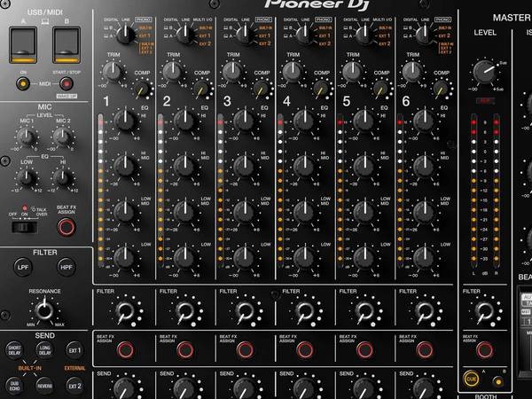Click the MIC EQ LOW knob
532x399 pixels.
point(26,177)
